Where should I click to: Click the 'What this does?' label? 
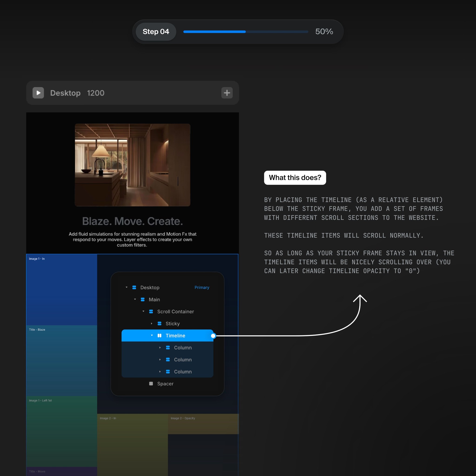295,177
